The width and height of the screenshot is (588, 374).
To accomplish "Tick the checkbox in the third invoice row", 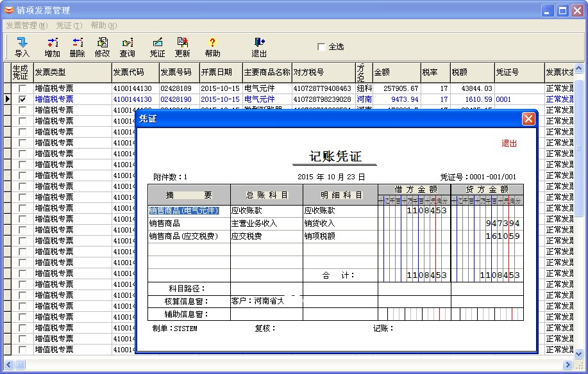I will pyautogui.click(x=22, y=110).
